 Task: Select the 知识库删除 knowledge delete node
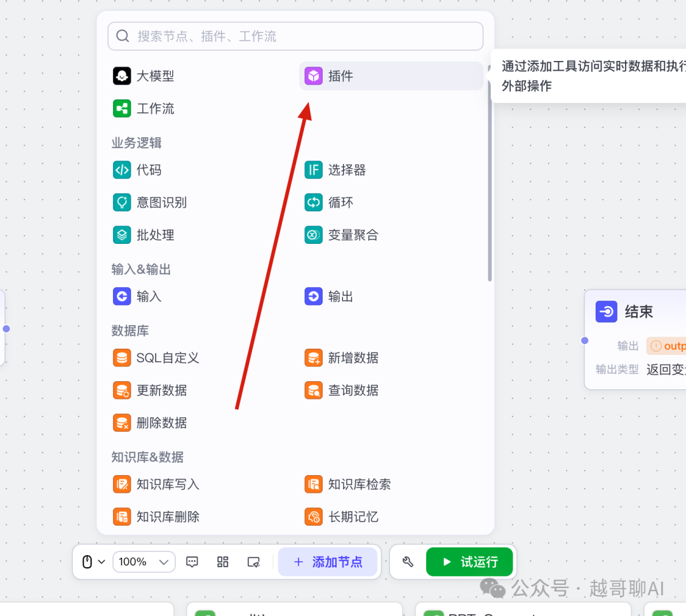(156, 517)
